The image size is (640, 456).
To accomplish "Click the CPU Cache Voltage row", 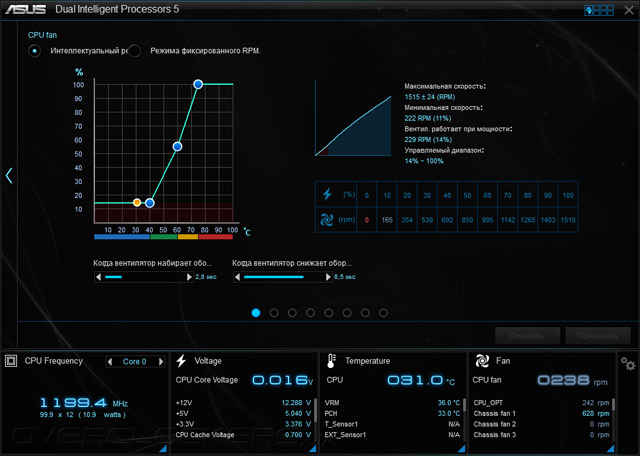I will pyautogui.click(x=243, y=435).
